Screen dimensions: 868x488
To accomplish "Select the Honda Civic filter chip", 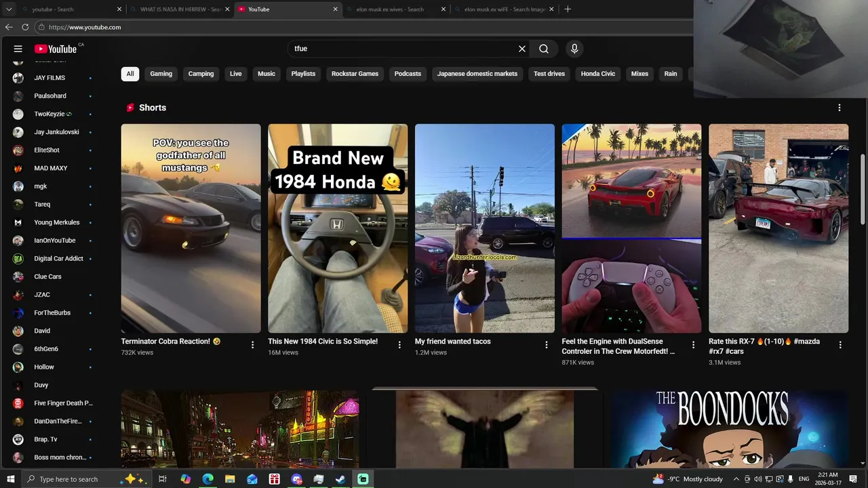I will coord(598,74).
